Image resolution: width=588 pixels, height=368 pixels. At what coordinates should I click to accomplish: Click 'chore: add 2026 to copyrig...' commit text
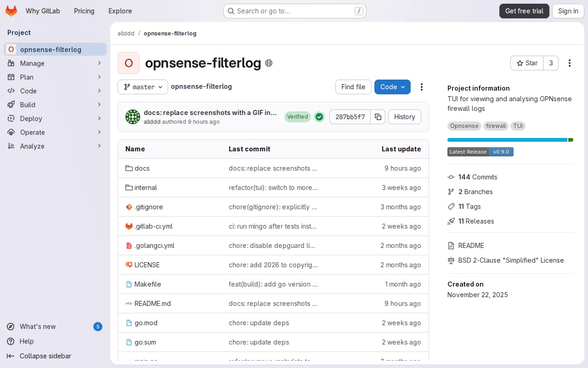pyautogui.click(x=273, y=265)
